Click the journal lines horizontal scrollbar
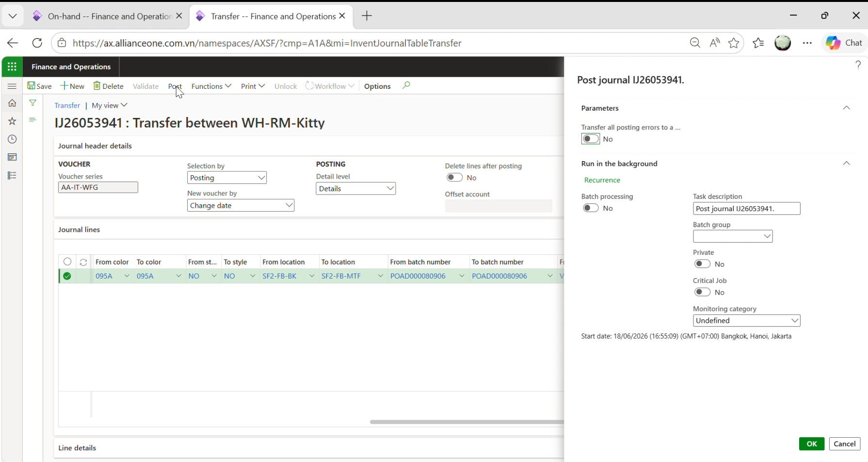This screenshot has width=868, height=462. (x=466, y=422)
